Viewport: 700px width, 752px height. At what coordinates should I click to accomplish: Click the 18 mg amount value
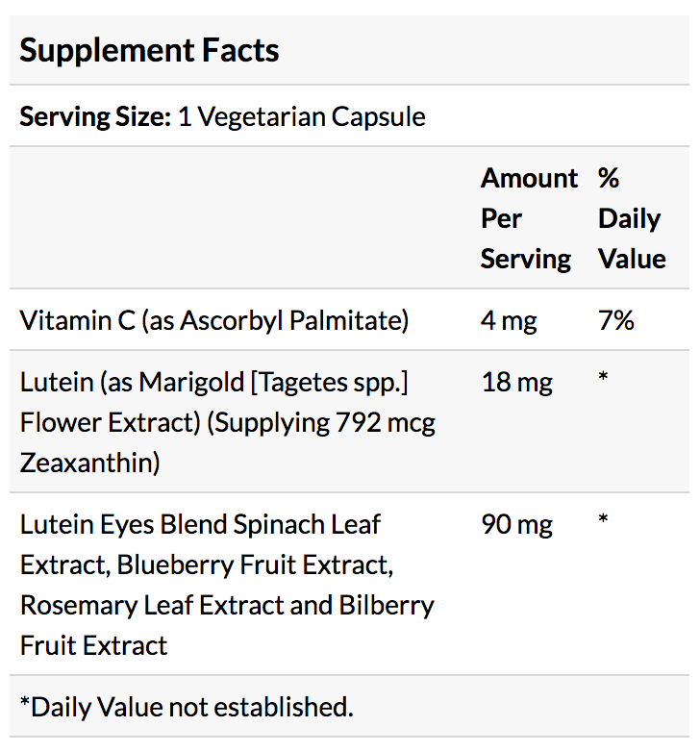pos(517,382)
